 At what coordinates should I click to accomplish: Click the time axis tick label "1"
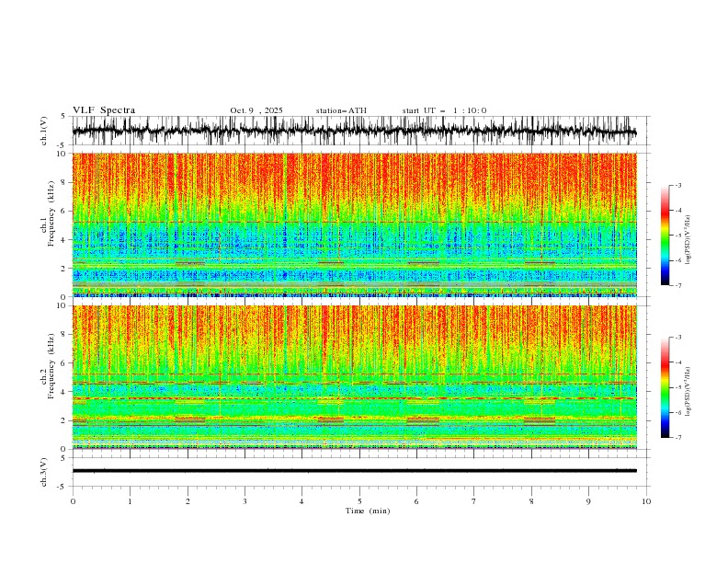(130, 501)
